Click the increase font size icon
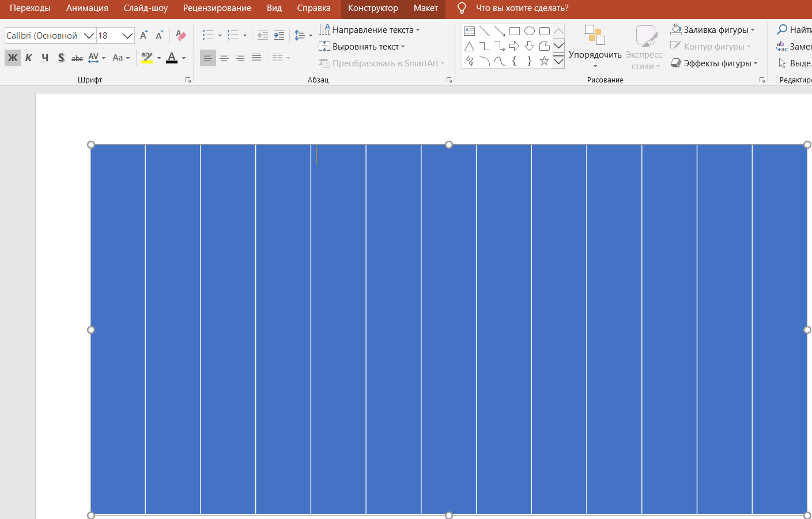The image size is (812, 519). [144, 36]
